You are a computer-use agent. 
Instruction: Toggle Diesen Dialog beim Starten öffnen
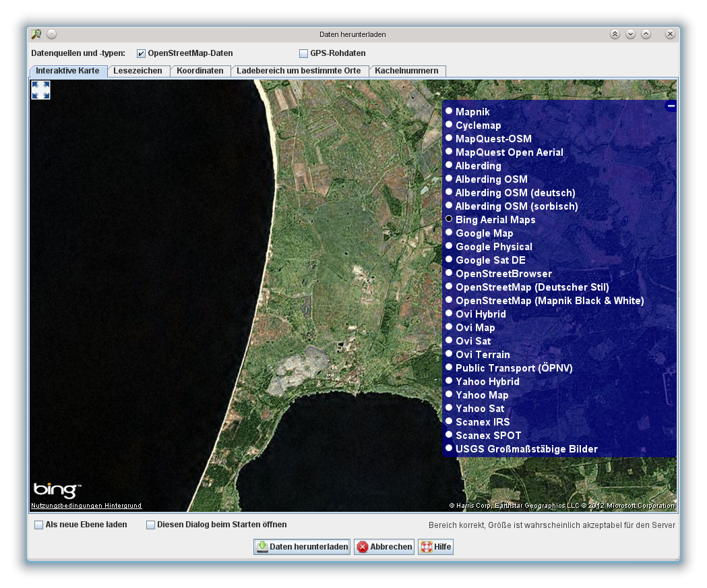pos(151,525)
